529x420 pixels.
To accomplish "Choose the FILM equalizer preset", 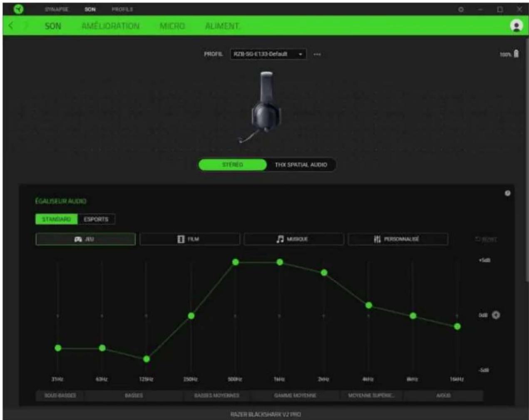I will [190, 239].
